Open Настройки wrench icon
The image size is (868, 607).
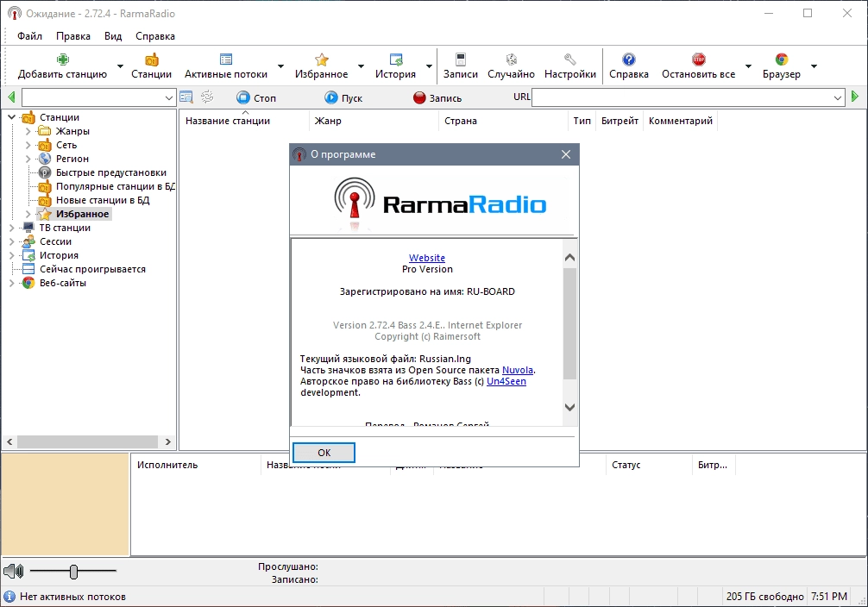coord(570,59)
